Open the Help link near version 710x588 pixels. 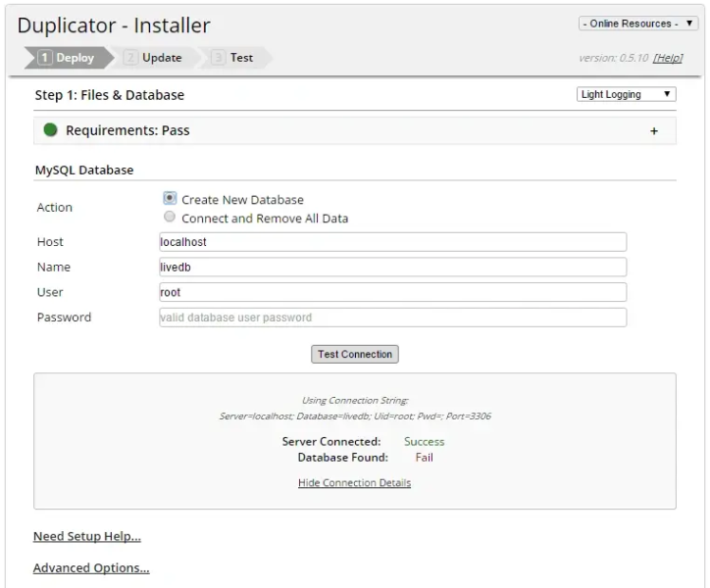668,58
